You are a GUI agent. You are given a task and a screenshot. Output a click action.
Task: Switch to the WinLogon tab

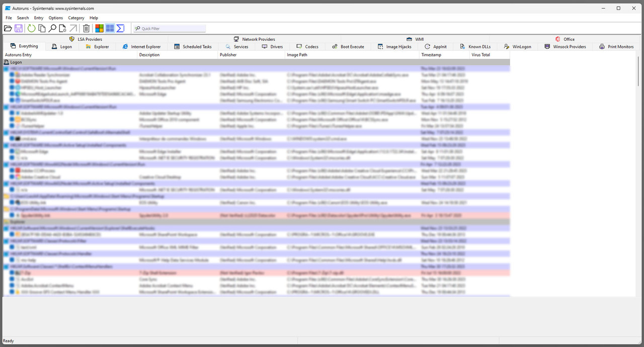point(518,47)
